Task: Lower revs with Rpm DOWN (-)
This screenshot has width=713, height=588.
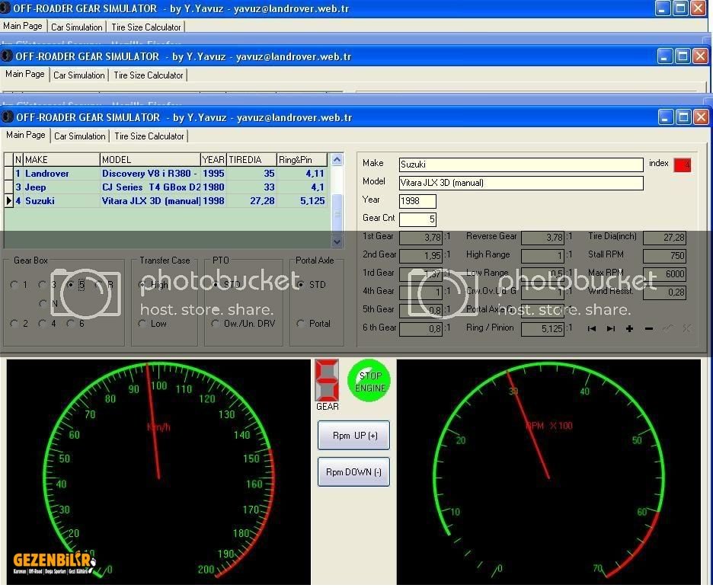Action: tap(353, 472)
